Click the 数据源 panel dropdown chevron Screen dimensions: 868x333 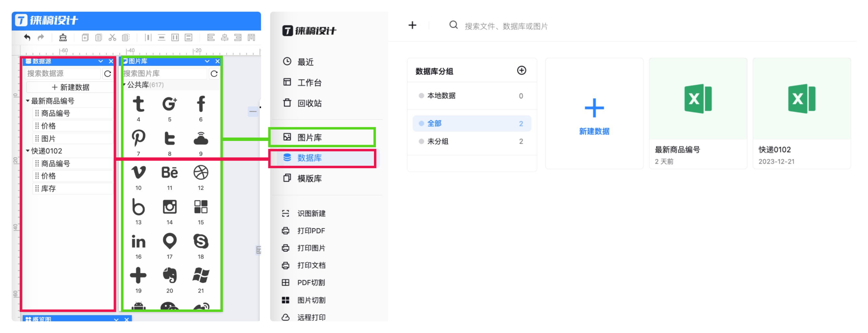[x=100, y=61]
